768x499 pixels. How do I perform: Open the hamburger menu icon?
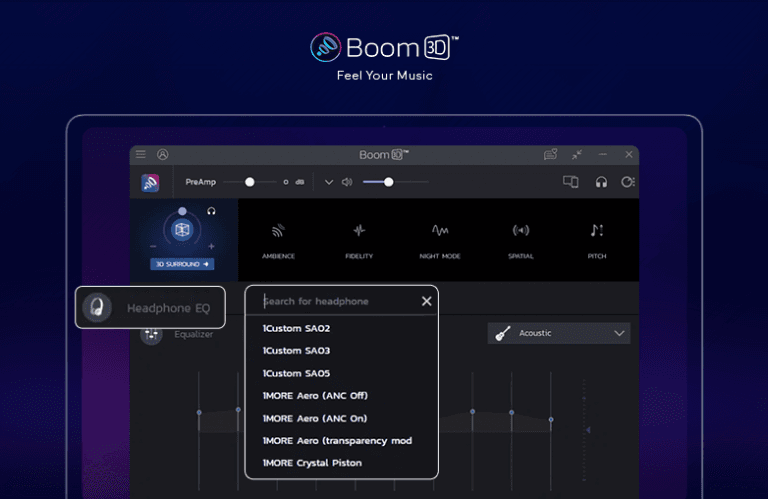[x=141, y=154]
